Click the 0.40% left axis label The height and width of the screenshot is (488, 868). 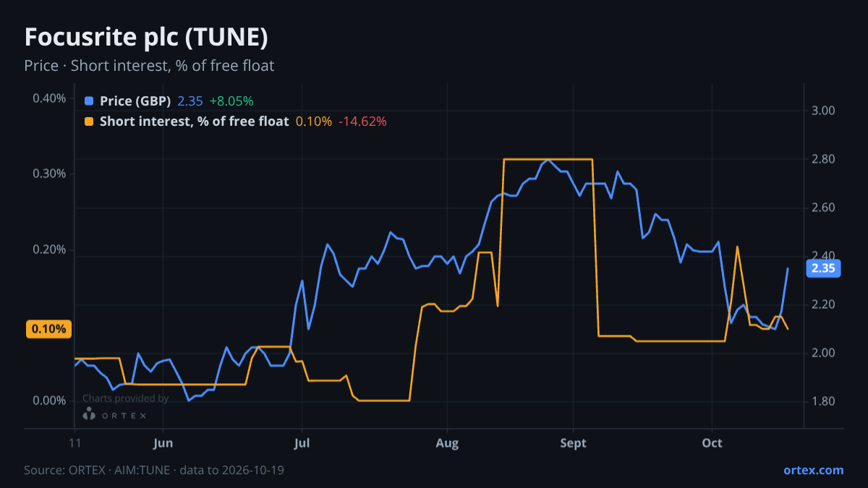click(49, 98)
